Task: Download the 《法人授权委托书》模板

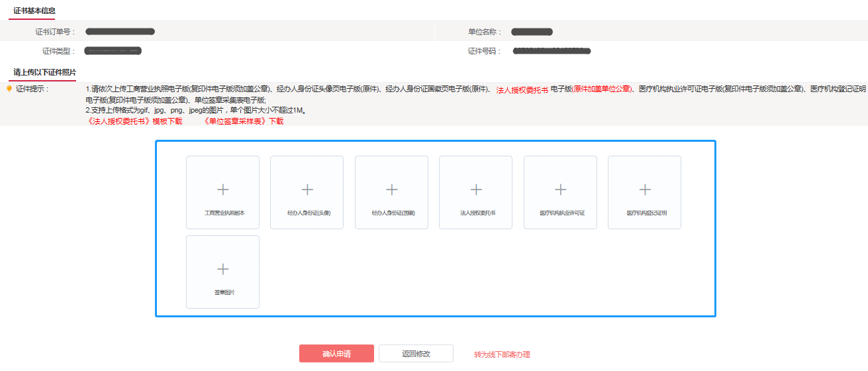Action: [x=134, y=121]
